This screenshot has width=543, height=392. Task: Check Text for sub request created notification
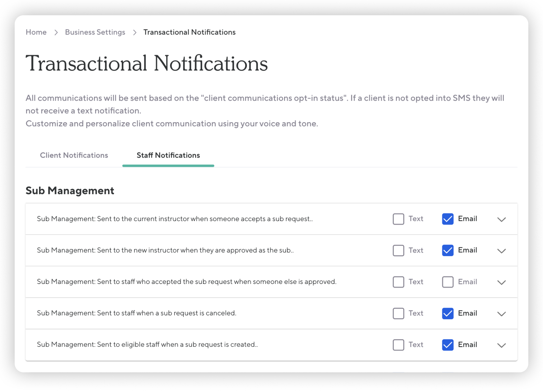tap(398, 345)
